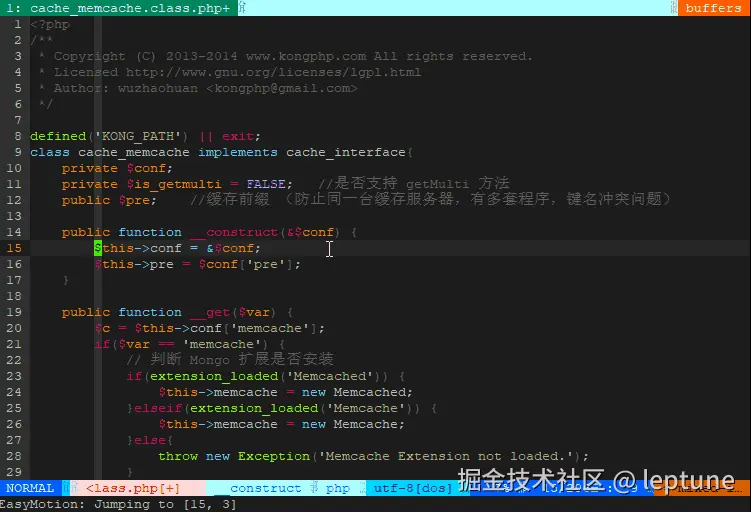Click the Mongo comment on line 22
751x512 pixels.
pyautogui.click(x=230, y=359)
